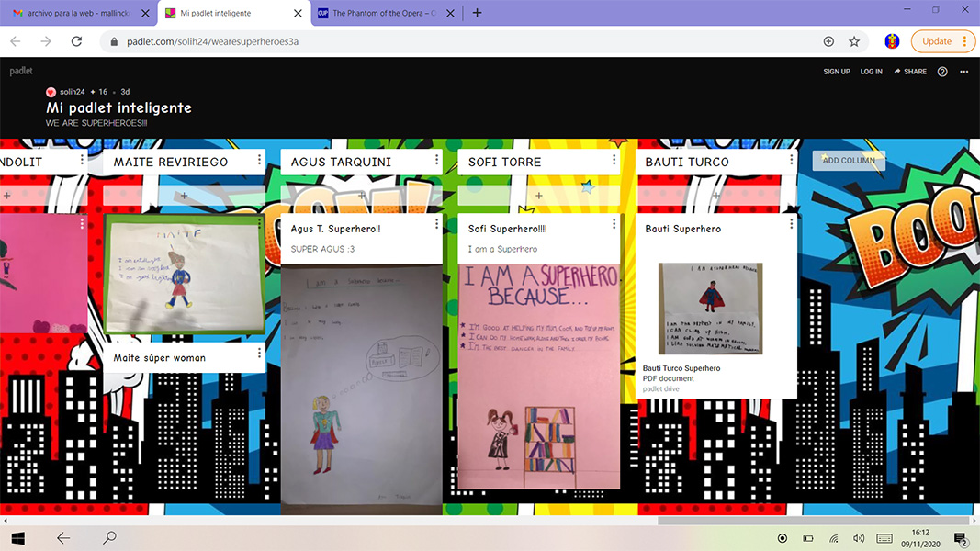Image resolution: width=980 pixels, height=551 pixels.
Task: Open a new browser tab
Action: tap(477, 13)
